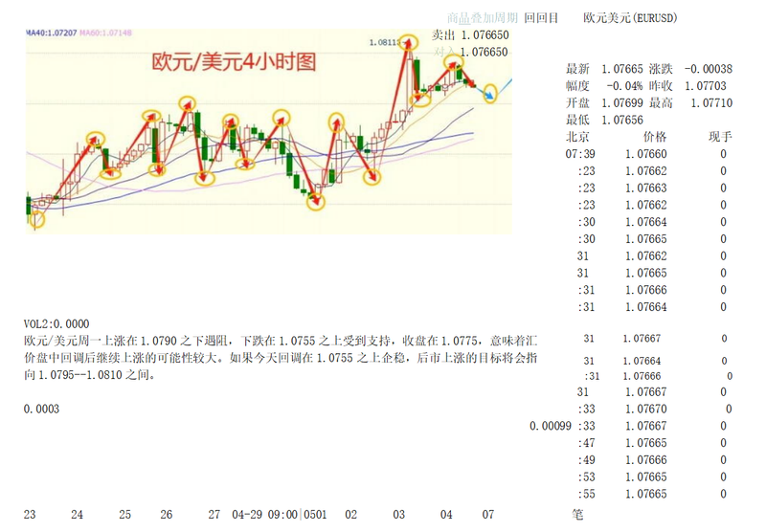
Task: Click the 04-29 09:00 date marker on axis
Action: click(x=265, y=515)
